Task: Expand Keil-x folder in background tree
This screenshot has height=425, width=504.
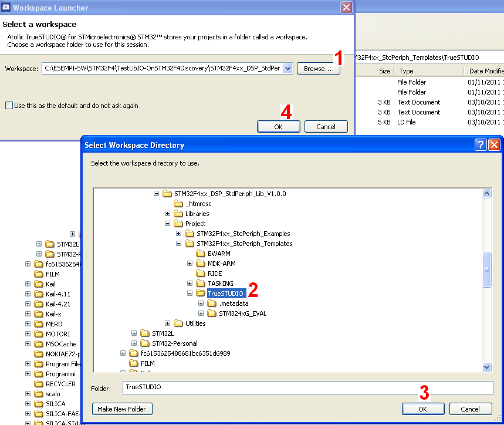Action: point(28,314)
